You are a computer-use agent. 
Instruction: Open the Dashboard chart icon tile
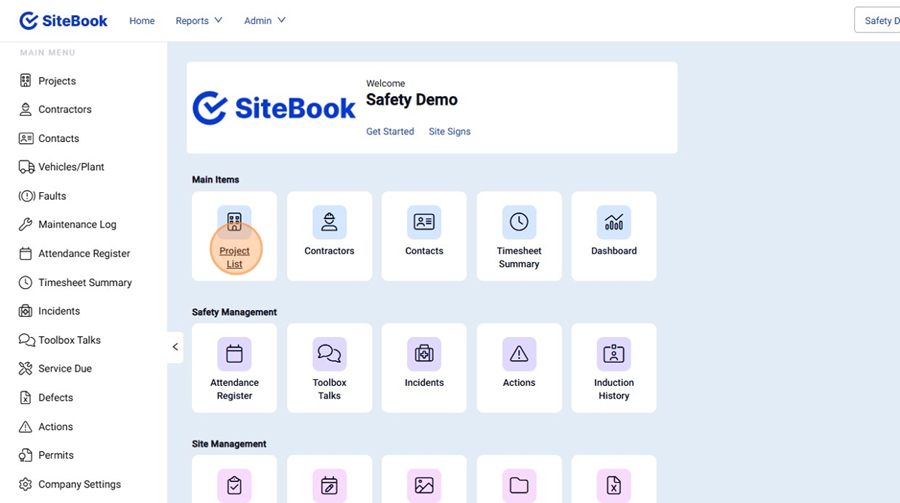click(x=614, y=221)
